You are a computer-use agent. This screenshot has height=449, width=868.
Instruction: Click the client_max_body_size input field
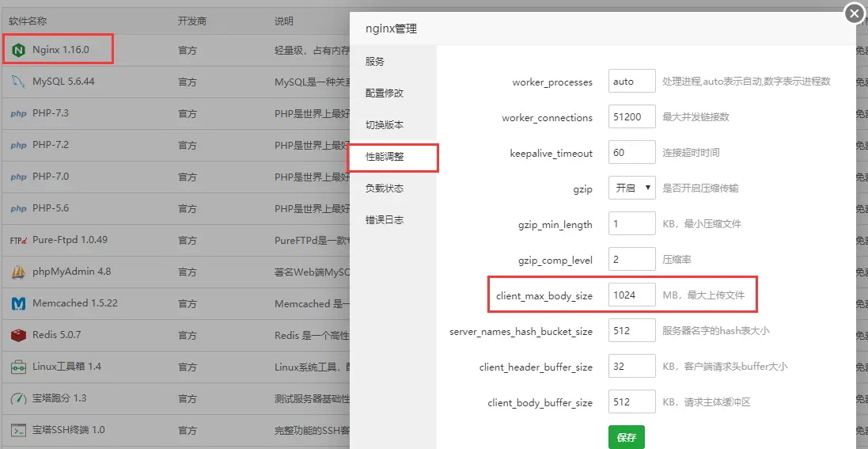tap(631, 295)
